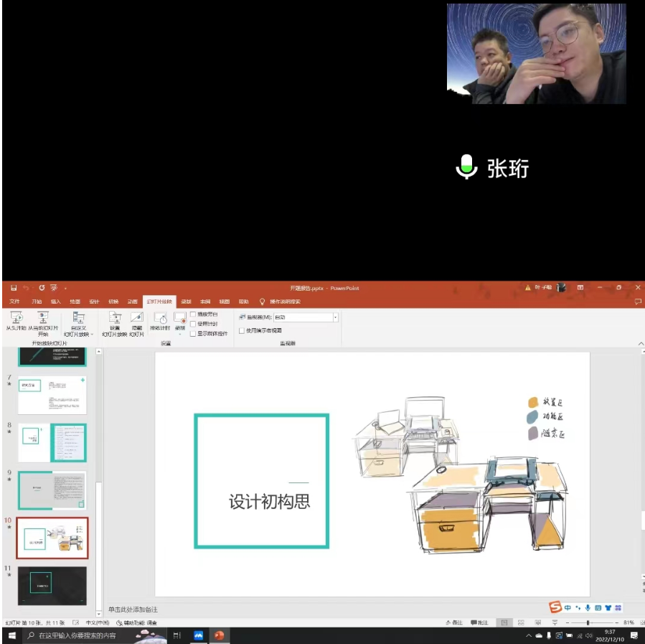645x644 pixels.
Task: Toggle the Use Timings (使用计时) checkbox
Action: 193,324
